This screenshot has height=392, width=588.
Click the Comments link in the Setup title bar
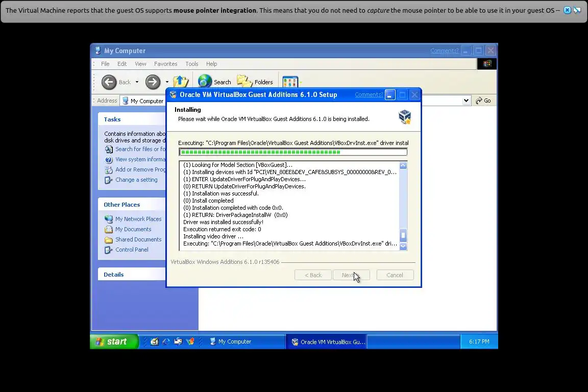(x=369, y=94)
